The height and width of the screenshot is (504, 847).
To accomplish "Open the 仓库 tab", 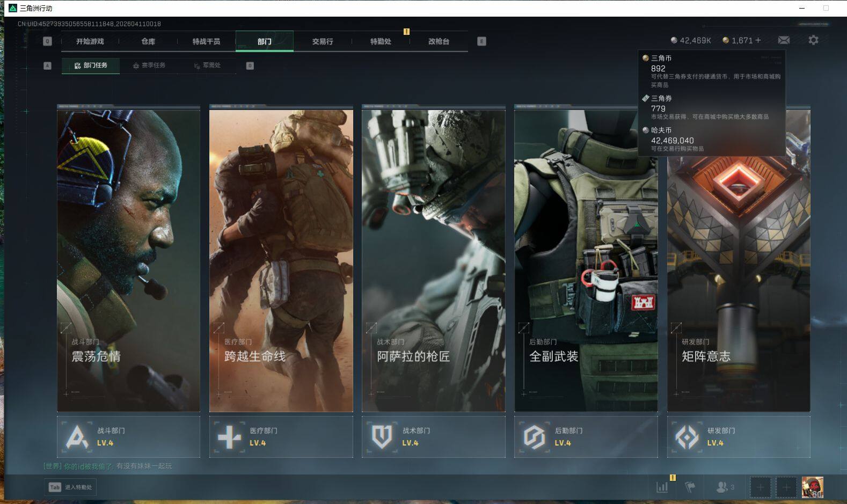I will [148, 41].
